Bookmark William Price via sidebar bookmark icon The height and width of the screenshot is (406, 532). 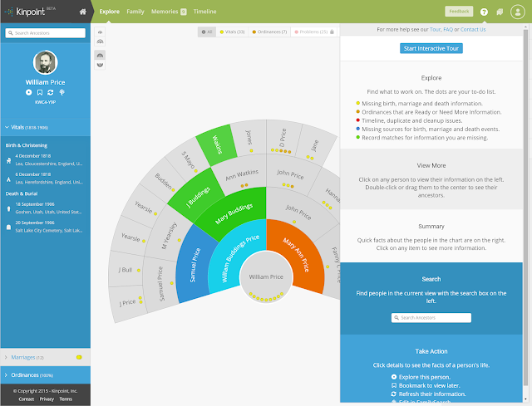click(x=40, y=92)
